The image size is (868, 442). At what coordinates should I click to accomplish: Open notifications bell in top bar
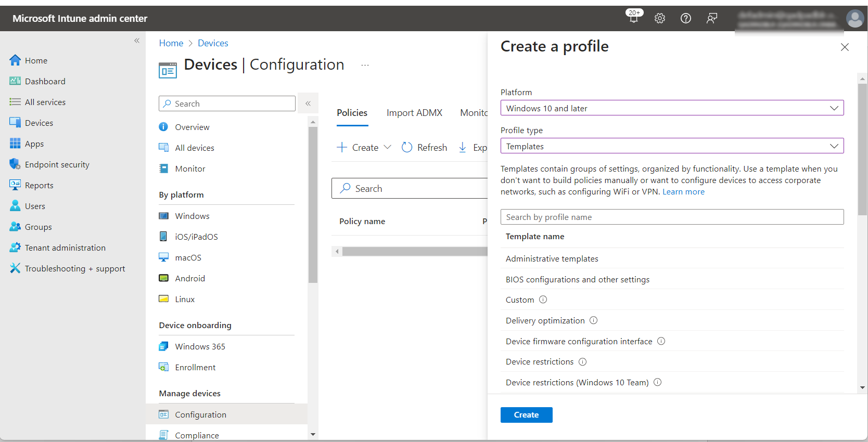tap(633, 18)
